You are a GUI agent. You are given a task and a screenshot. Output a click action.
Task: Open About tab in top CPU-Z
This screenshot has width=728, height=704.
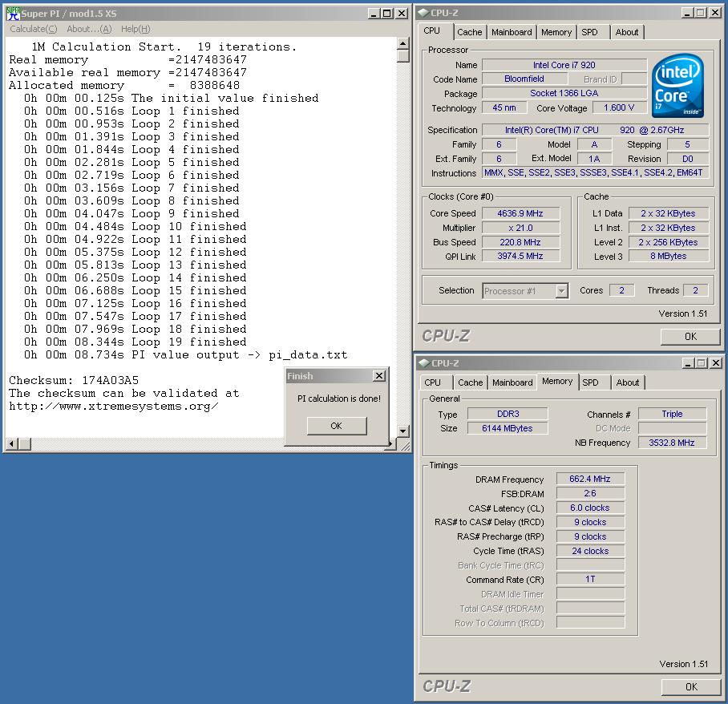point(627,32)
